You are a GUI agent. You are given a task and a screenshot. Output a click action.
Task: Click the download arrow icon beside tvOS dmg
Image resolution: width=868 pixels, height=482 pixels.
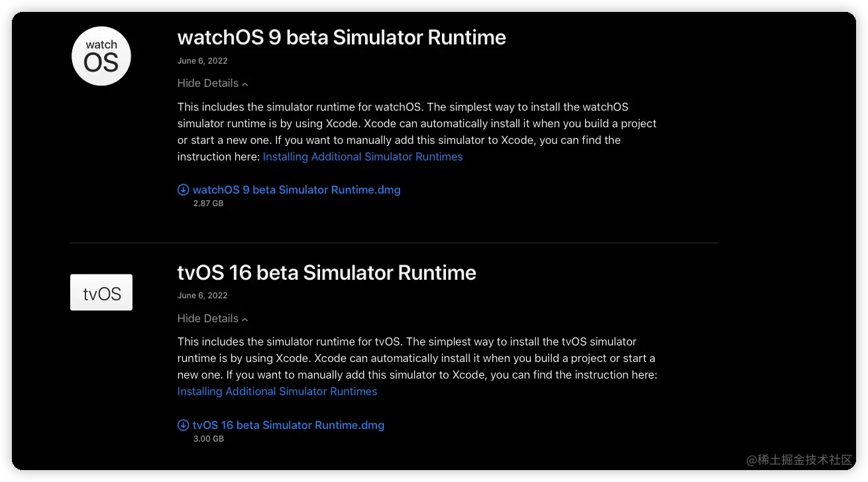[x=184, y=425]
